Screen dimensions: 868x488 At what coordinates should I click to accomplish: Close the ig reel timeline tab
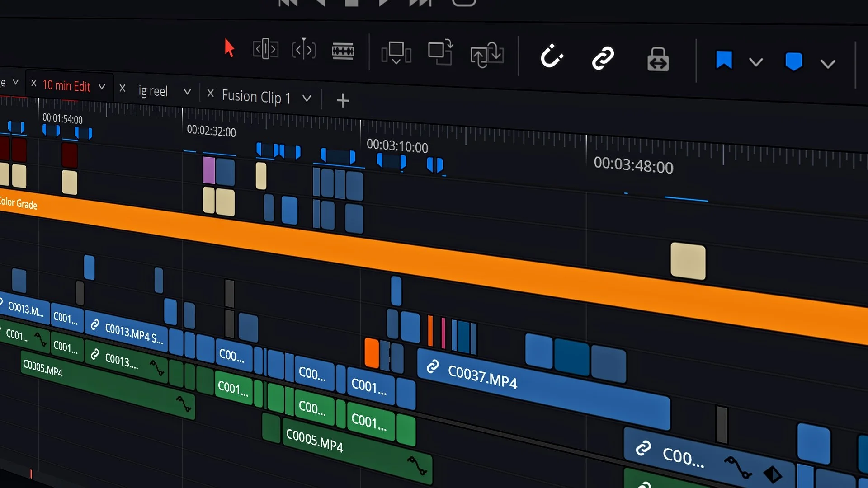point(123,89)
